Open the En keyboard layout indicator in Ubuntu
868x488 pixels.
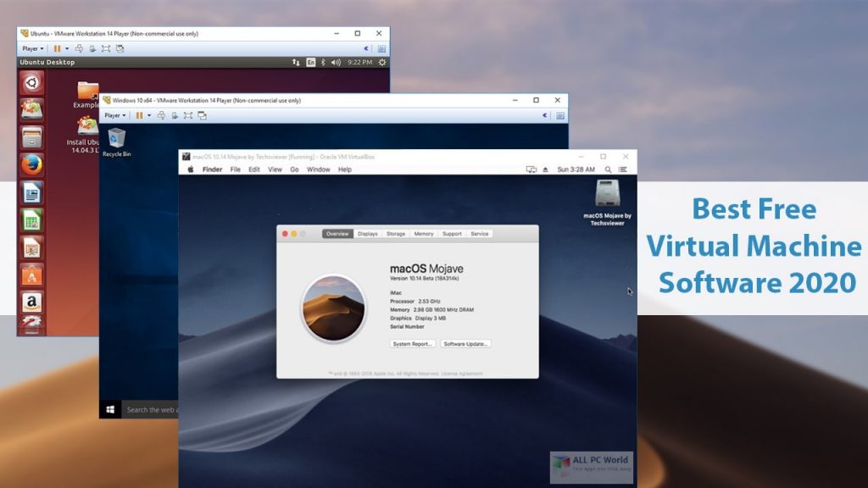point(310,63)
